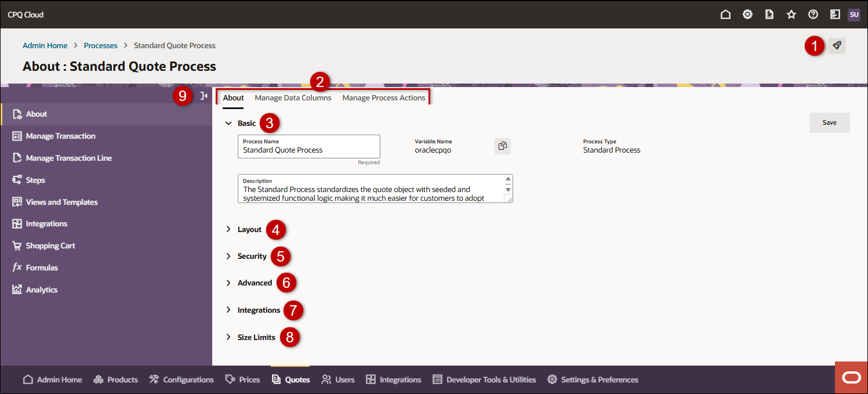Viewport: 868px width, 394px height.
Task: Go to Processes breadcrumb link
Action: 100,45
